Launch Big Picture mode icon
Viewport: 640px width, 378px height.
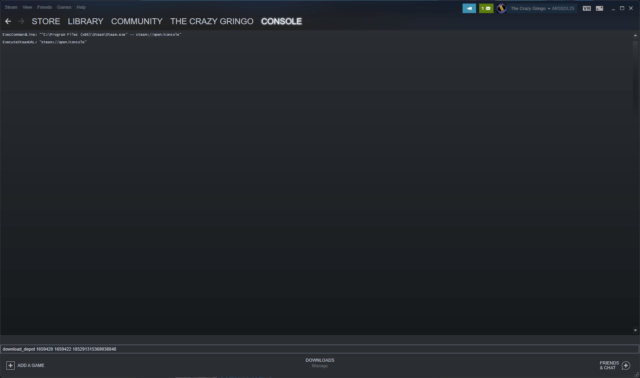point(599,8)
